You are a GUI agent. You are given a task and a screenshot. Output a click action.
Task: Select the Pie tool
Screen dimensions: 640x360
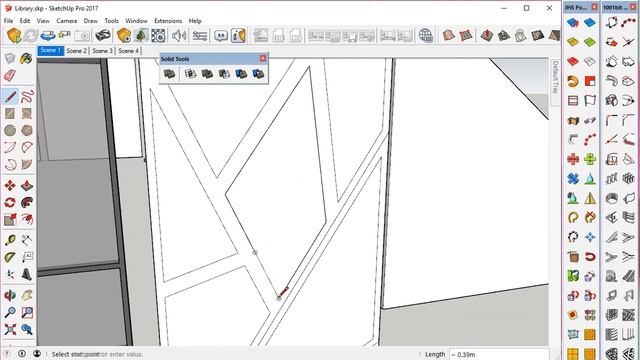coord(27,164)
